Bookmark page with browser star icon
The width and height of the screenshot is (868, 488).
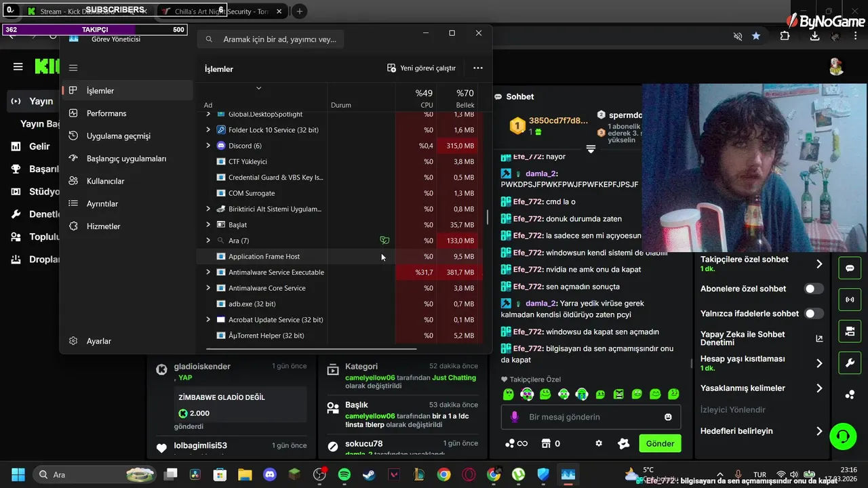click(756, 36)
